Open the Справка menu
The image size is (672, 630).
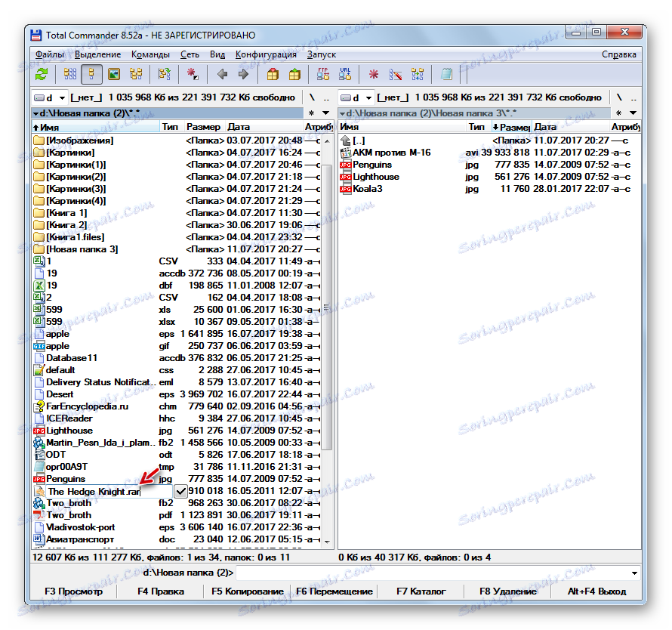click(619, 54)
